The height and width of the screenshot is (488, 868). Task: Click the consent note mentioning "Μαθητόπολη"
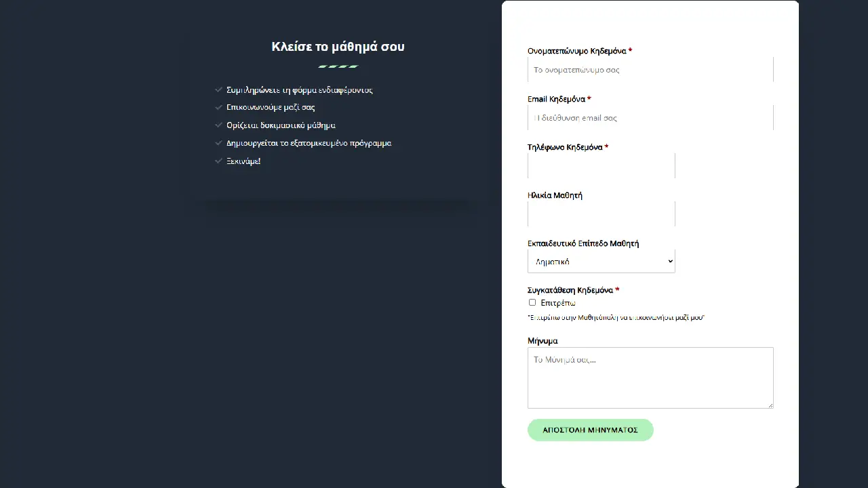point(616,318)
